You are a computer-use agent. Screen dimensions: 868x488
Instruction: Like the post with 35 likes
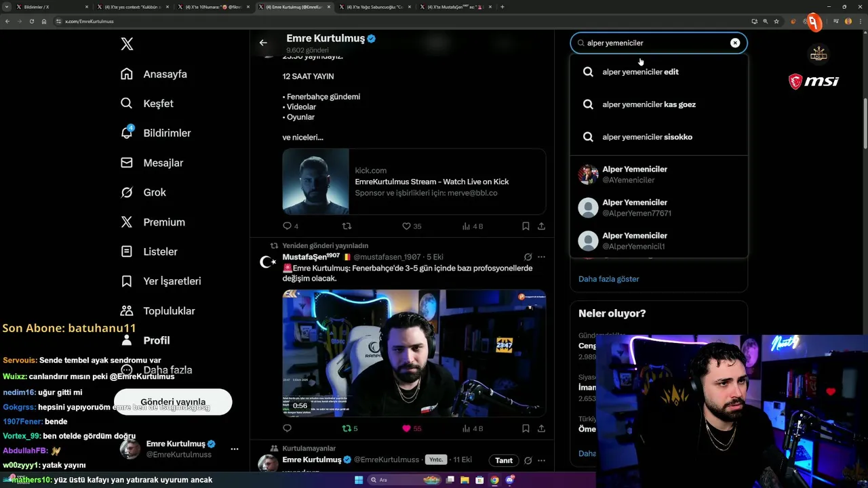412,226
